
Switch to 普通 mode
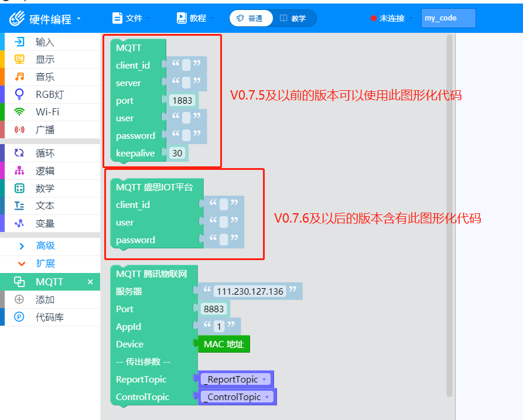point(250,18)
